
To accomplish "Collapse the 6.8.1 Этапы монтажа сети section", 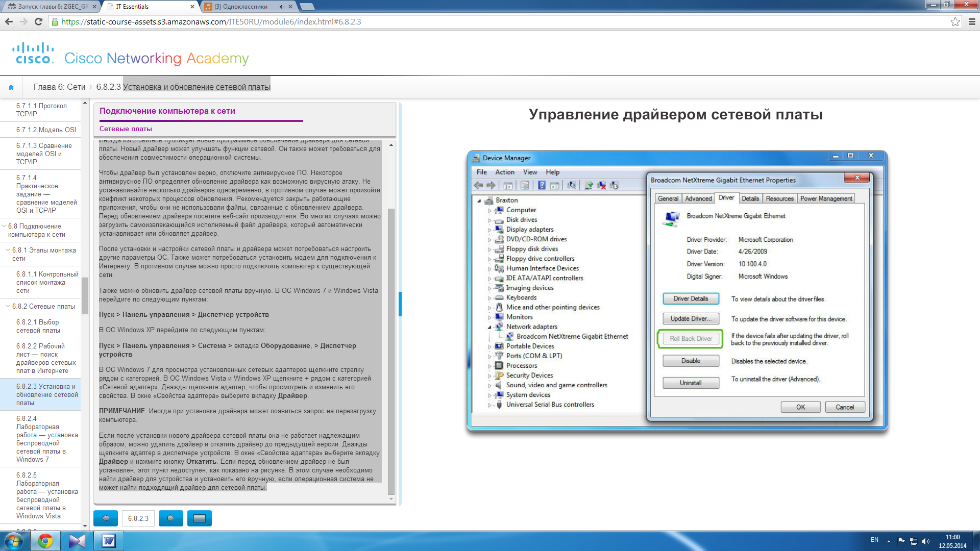I will 8,250.
